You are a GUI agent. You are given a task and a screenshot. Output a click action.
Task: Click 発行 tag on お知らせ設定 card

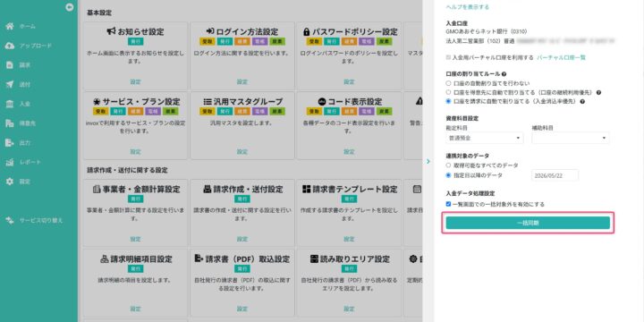[x=136, y=41]
